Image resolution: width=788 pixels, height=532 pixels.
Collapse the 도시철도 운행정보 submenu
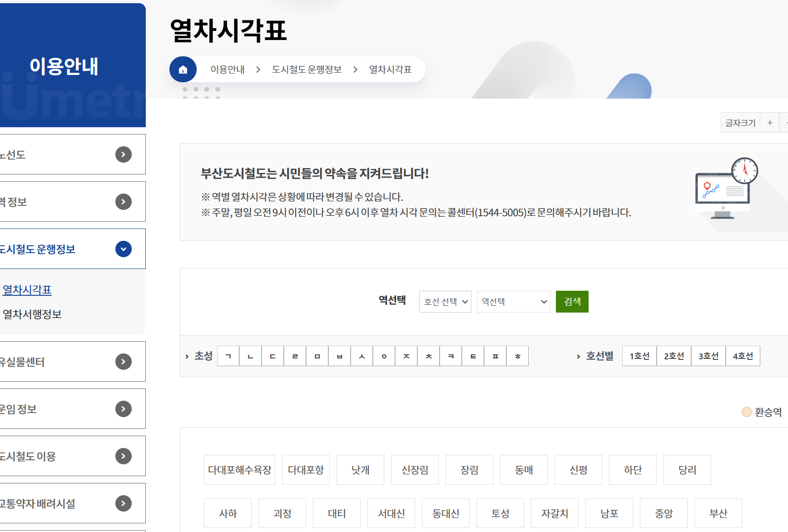tap(123, 249)
